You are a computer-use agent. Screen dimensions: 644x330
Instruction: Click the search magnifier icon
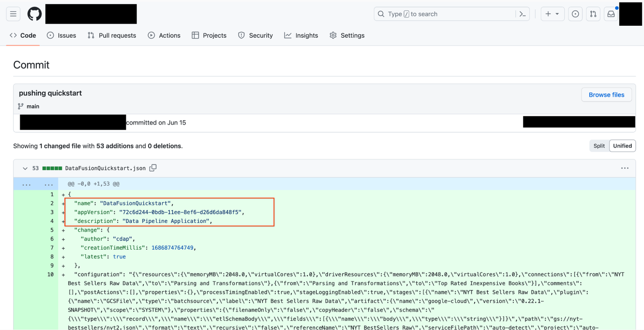tap(381, 14)
